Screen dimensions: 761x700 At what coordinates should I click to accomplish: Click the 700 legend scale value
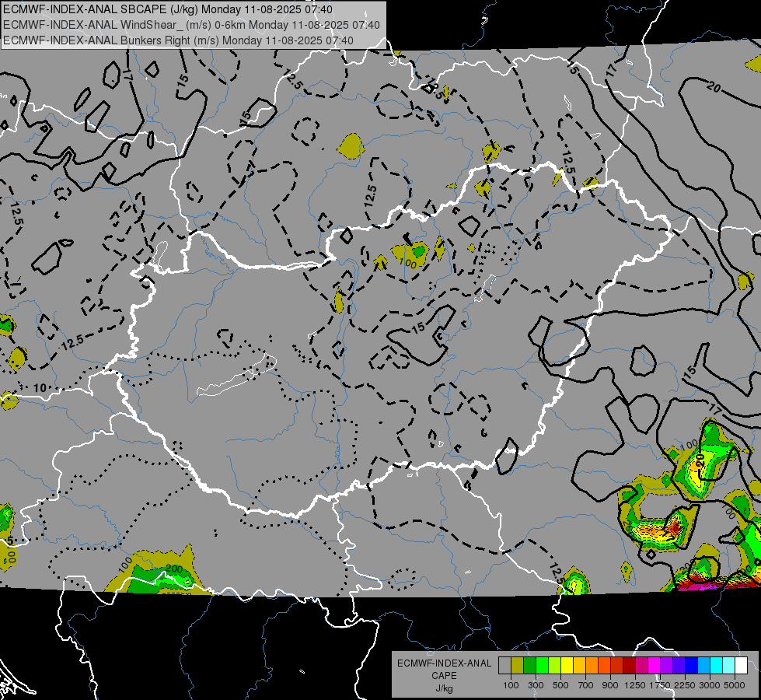586,685
